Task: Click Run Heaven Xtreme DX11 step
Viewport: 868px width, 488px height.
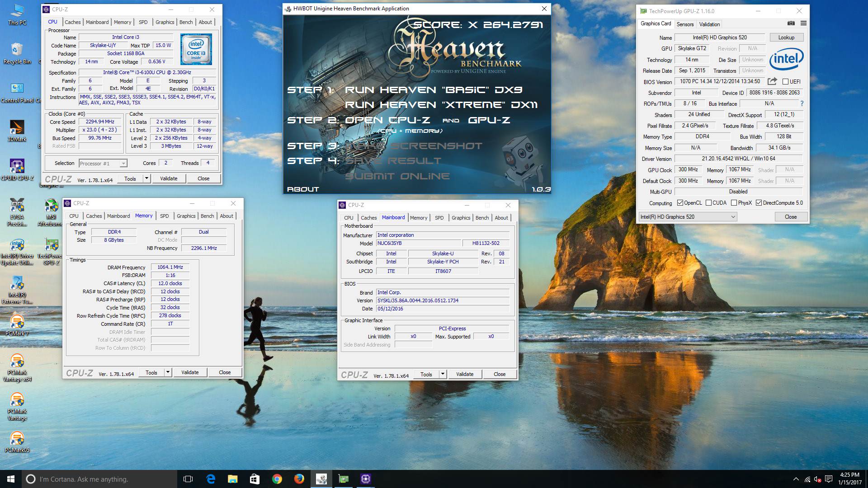Action: click(441, 105)
